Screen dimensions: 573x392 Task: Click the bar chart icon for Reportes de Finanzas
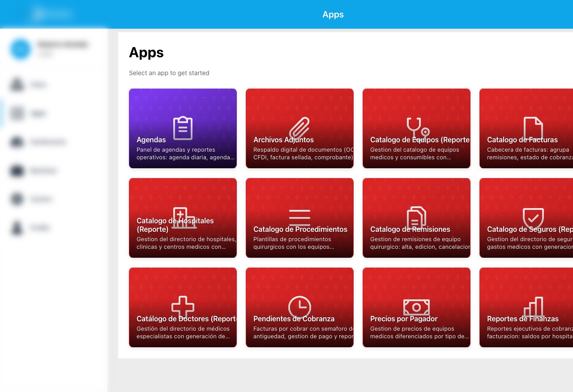click(533, 307)
